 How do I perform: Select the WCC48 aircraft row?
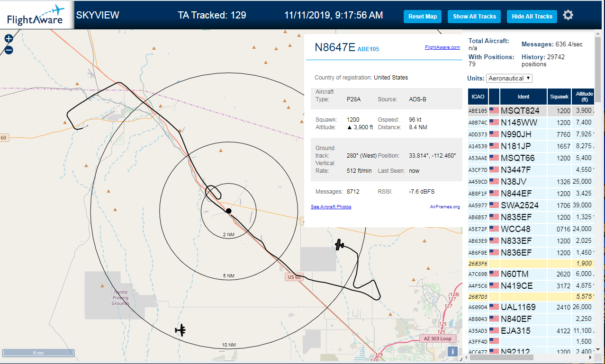coord(531,229)
